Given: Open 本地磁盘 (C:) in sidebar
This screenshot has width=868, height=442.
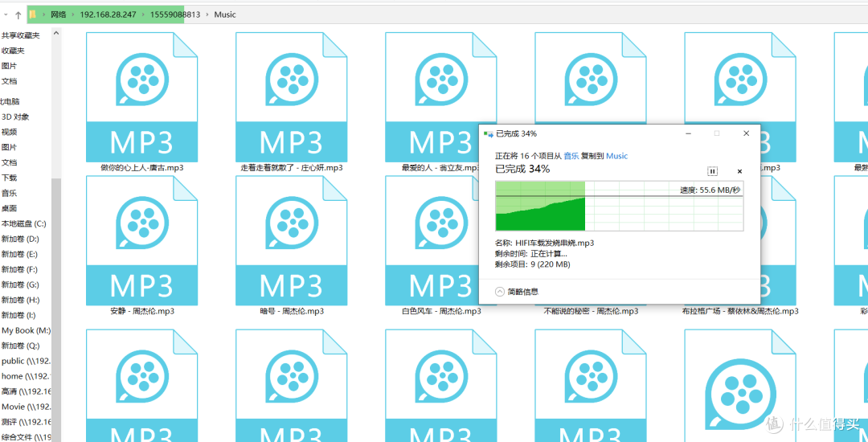Looking at the screenshot, I should (x=24, y=224).
